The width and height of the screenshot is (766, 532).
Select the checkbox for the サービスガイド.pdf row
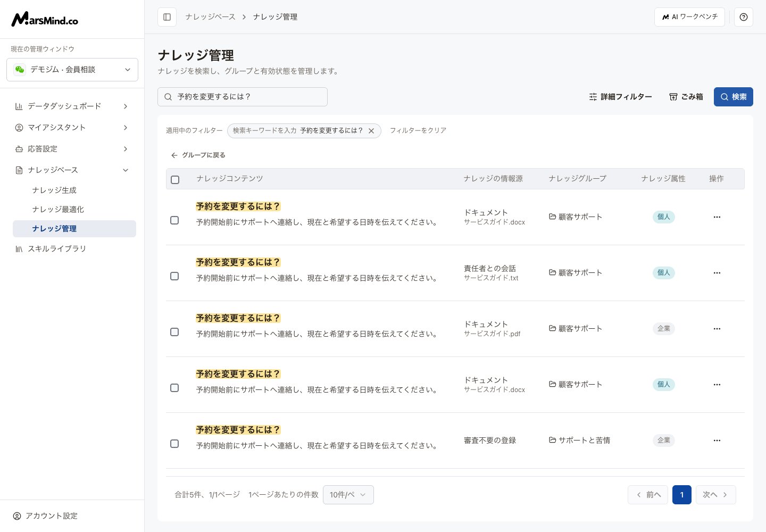(174, 332)
